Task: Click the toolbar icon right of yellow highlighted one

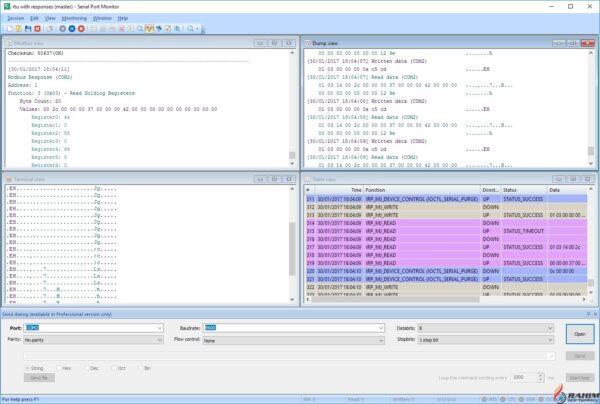Action: point(158,29)
